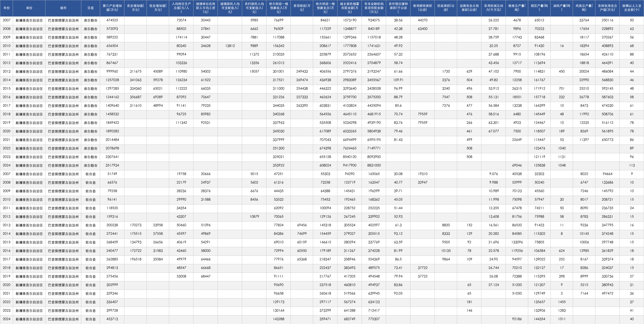Select the 常用耕地面积 column header

point(423,8)
